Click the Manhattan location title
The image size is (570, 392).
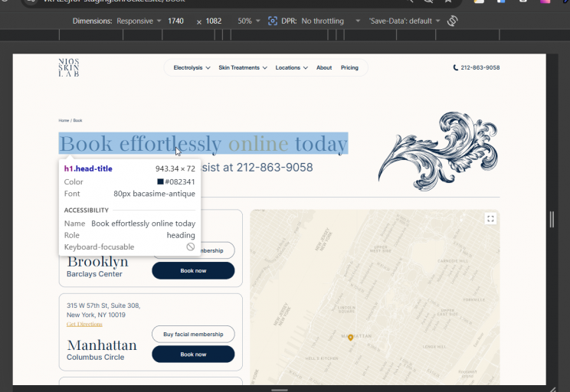[x=102, y=345]
